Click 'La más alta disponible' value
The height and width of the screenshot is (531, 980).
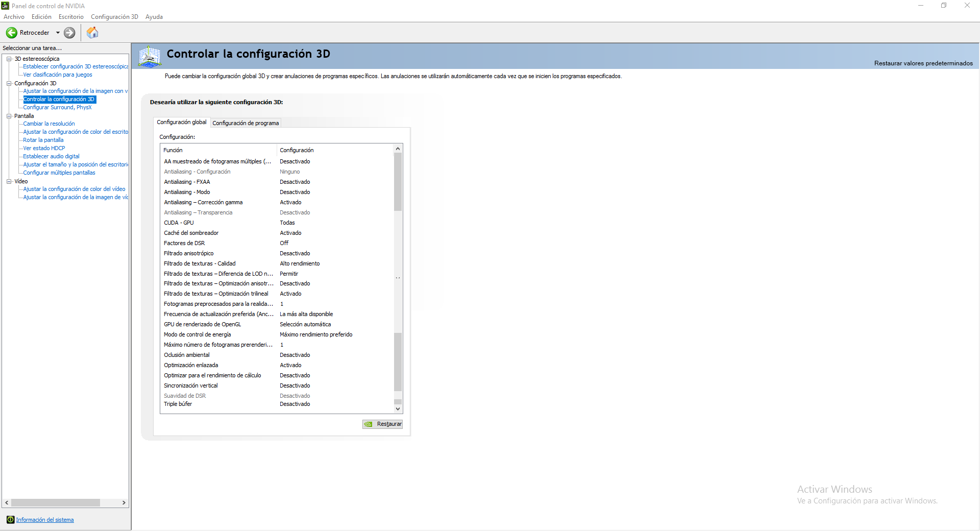point(306,314)
